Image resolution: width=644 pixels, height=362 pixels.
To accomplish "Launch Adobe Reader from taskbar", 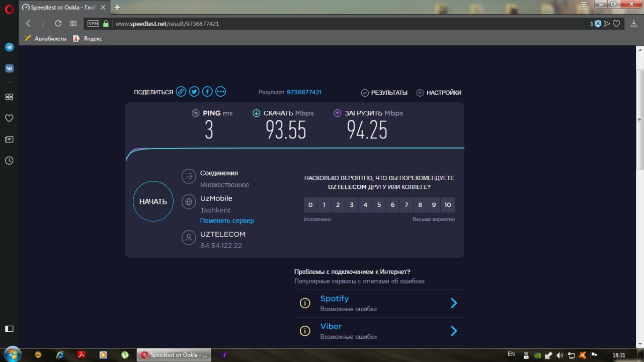I will tap(82, 355).
